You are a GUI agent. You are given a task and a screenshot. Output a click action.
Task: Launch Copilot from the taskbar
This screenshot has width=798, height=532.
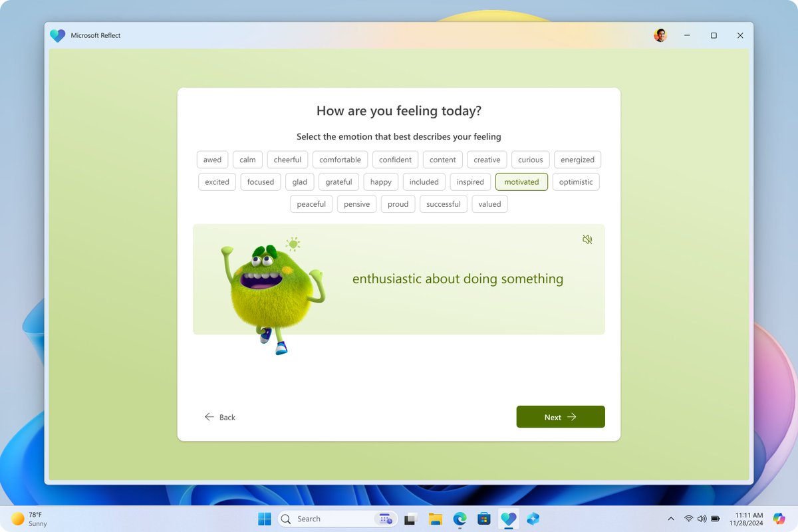click(x=532, y=518)
